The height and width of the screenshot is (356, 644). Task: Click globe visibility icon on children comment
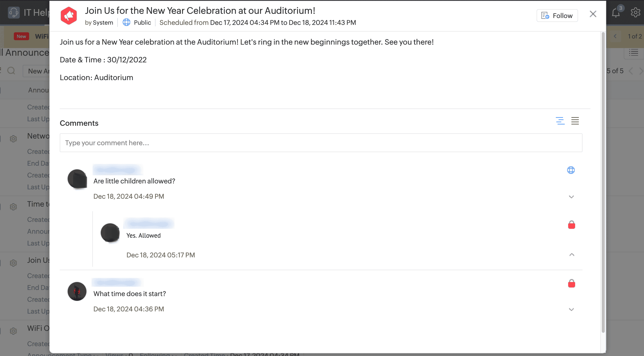click(x=571, y=170)
